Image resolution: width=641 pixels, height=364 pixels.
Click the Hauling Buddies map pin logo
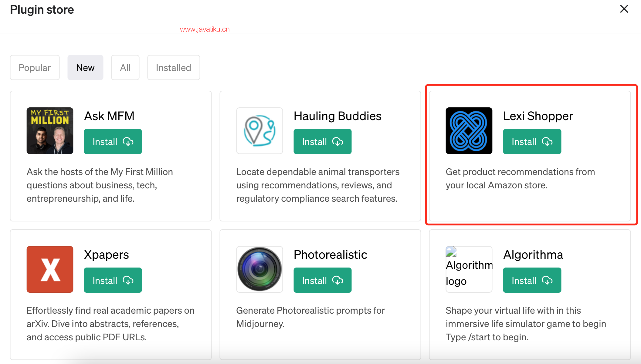(x=259, y=131)
